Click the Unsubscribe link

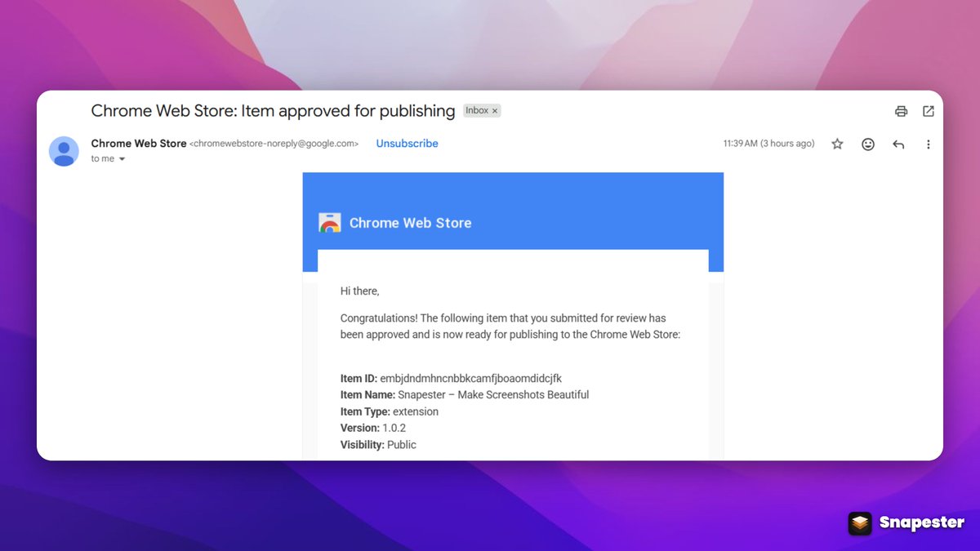[407, 144]
